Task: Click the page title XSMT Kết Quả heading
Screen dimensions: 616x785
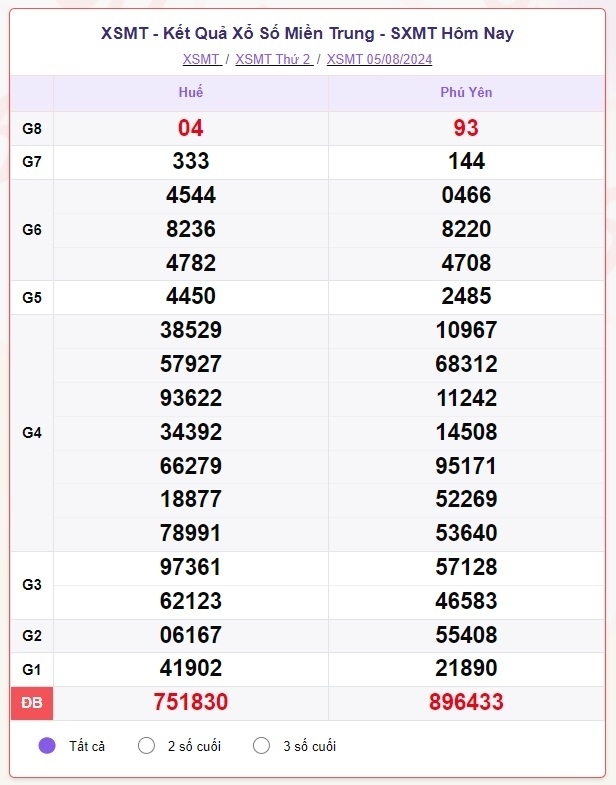Action: pos(307,34)
